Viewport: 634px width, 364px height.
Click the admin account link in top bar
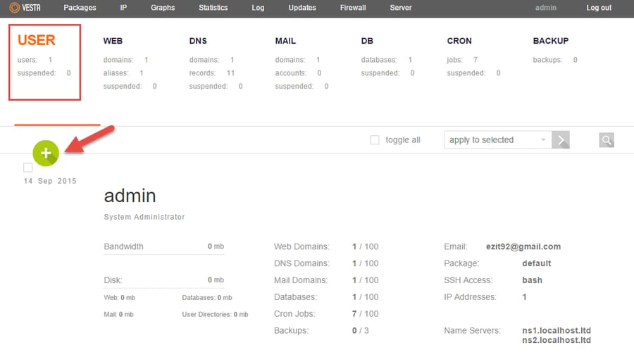click(x=545, y=8)
